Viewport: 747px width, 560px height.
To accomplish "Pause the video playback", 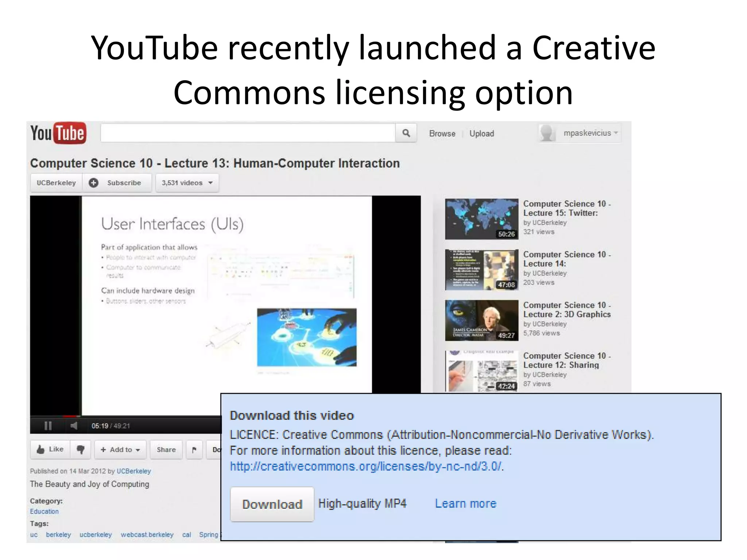I will coord(48,425).
